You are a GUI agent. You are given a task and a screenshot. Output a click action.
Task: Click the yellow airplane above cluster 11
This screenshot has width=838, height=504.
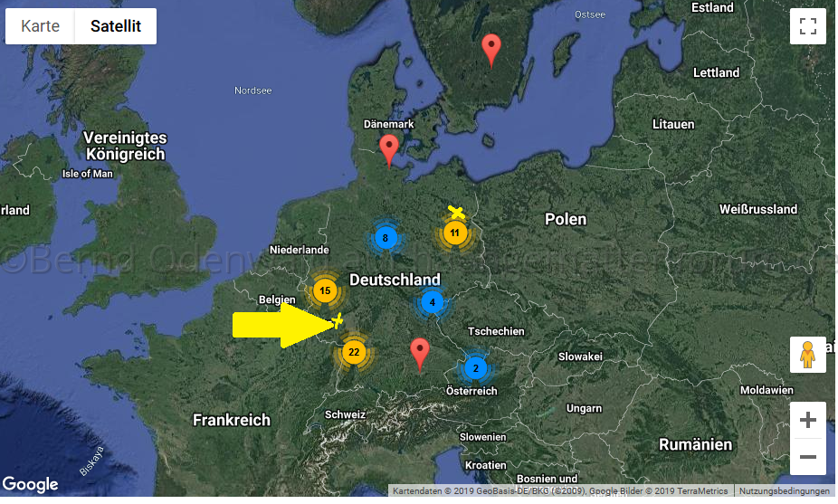456,213
